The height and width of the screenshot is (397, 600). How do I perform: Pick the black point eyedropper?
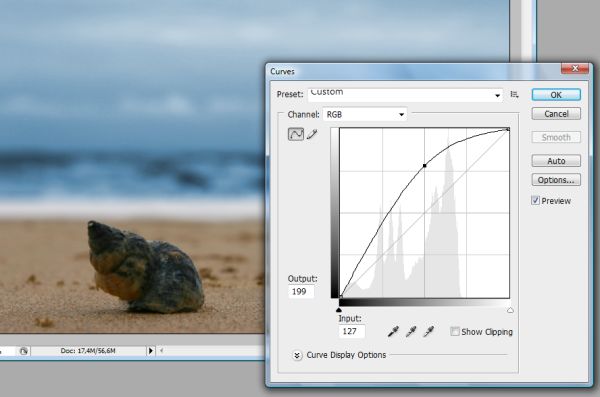[393, 332]
